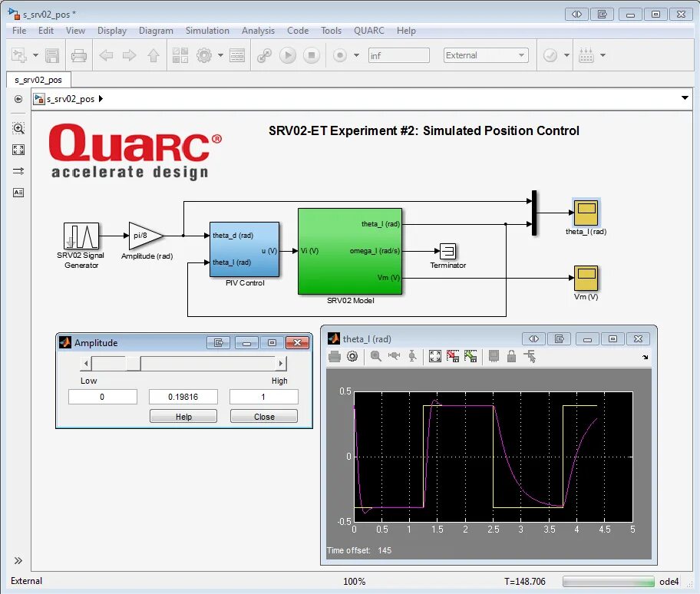Expand the Build Model dropdown arrow
The image size is (700, 594).
coord(603,55)
